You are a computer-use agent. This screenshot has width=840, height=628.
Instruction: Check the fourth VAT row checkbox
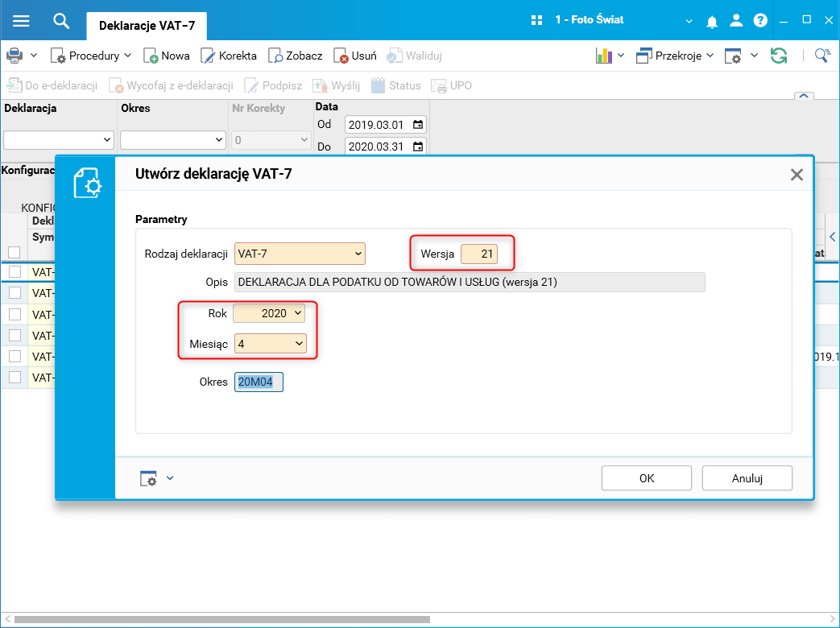[15, 335]
